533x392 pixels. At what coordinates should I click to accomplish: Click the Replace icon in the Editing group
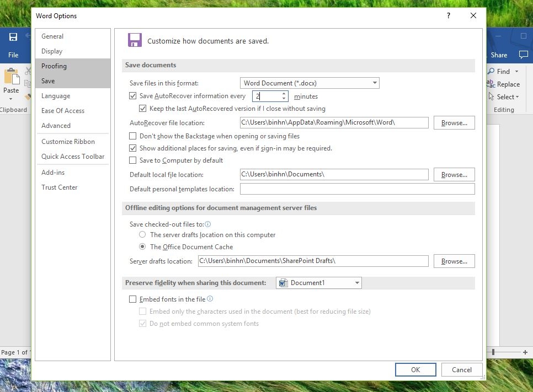[x=491, y=84]
